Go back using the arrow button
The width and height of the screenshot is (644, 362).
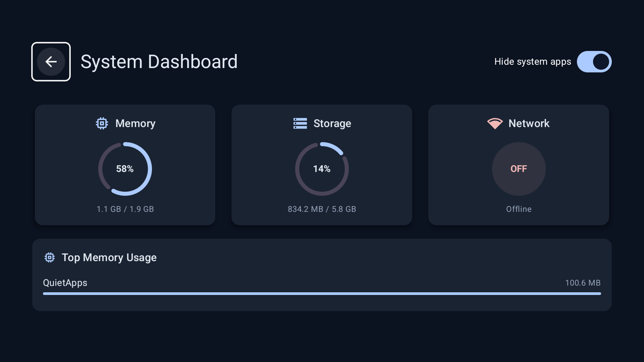tap(51, 62)
